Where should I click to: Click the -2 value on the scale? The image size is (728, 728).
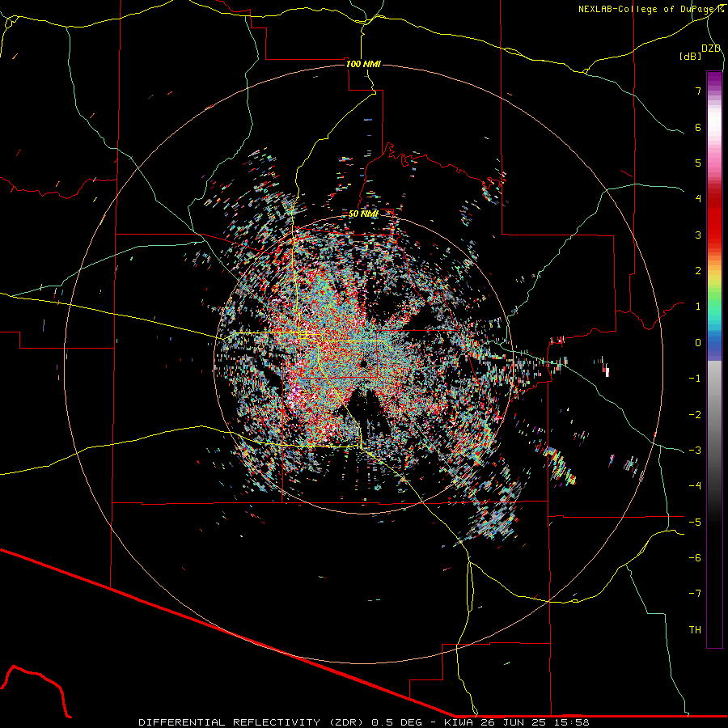[695, 414]
